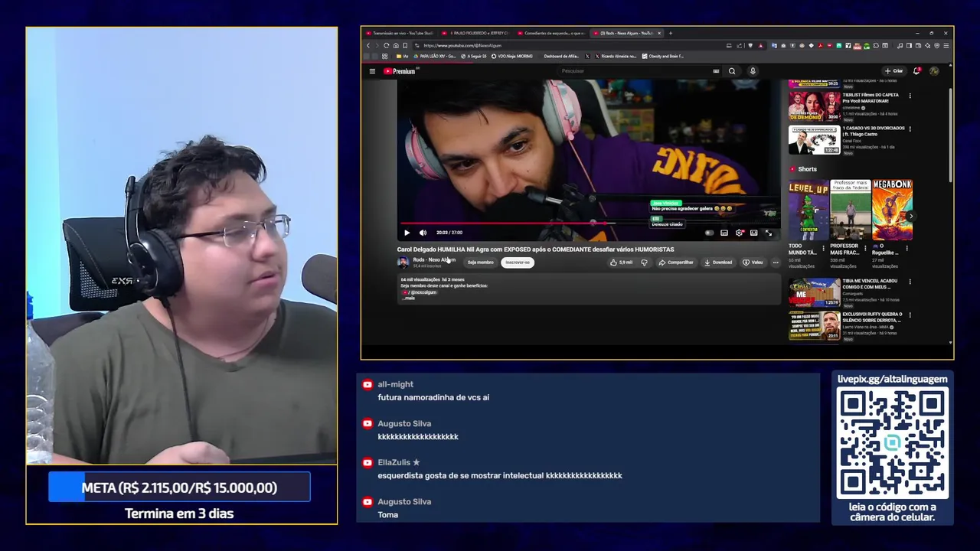Click the YouTube page vertical scrollbar

[x=950, y=134]
